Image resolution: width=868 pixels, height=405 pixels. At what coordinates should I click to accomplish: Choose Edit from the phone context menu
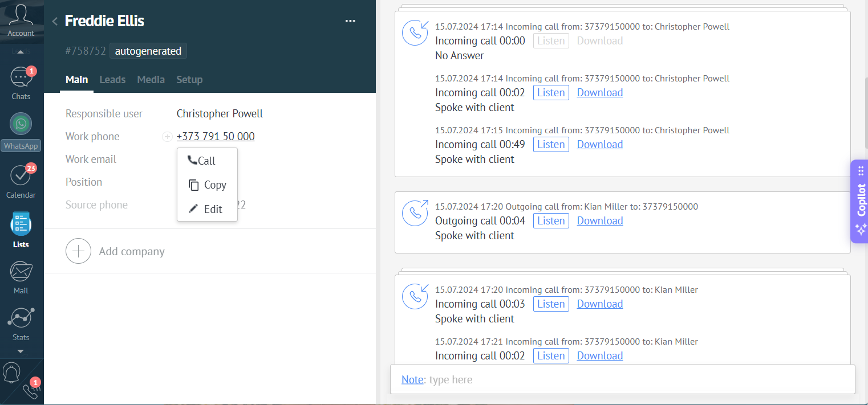tap(206, 209)
